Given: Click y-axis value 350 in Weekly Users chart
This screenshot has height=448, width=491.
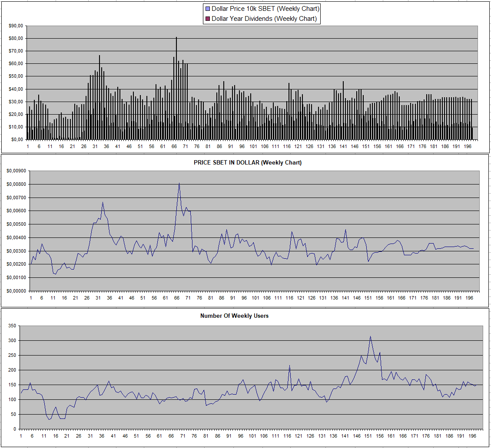Looking at the screenshot, I should [12, 326].
